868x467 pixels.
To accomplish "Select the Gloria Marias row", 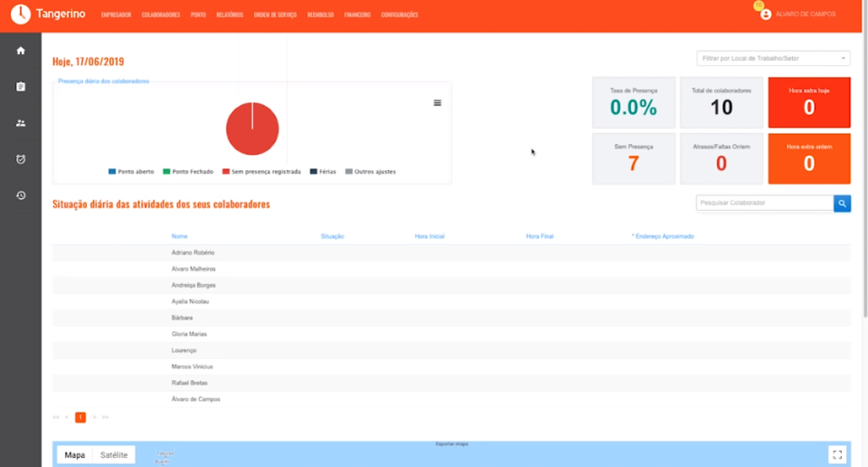I will tap(452, 334).
